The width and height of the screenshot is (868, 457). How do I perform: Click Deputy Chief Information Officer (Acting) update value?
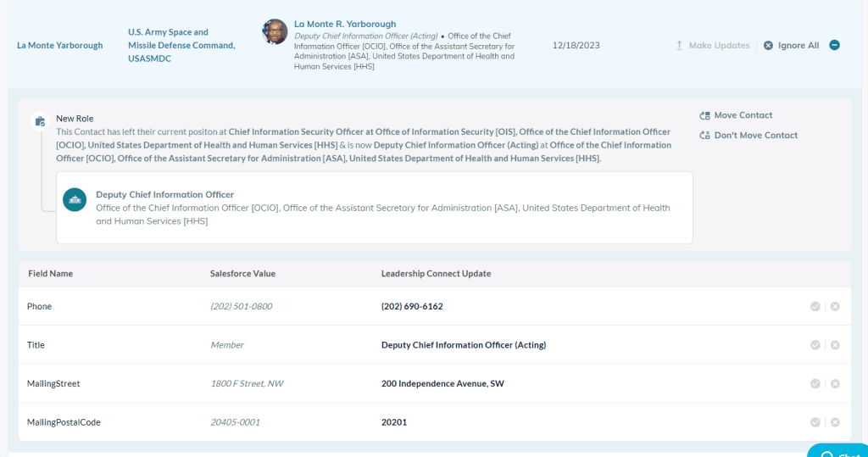[464, 345]
